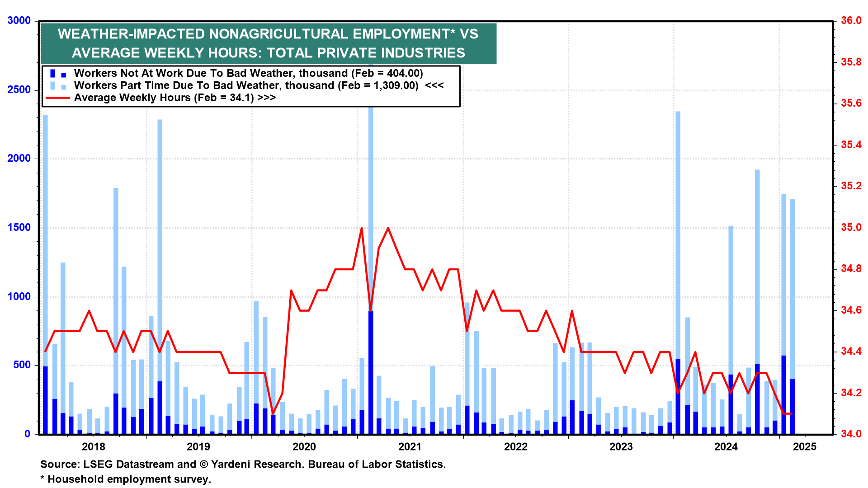Viewport: 868px width, 488px height.
Task: Click the red line legend marker for Average Weekly Hours
Action: (x=57, y=98)
